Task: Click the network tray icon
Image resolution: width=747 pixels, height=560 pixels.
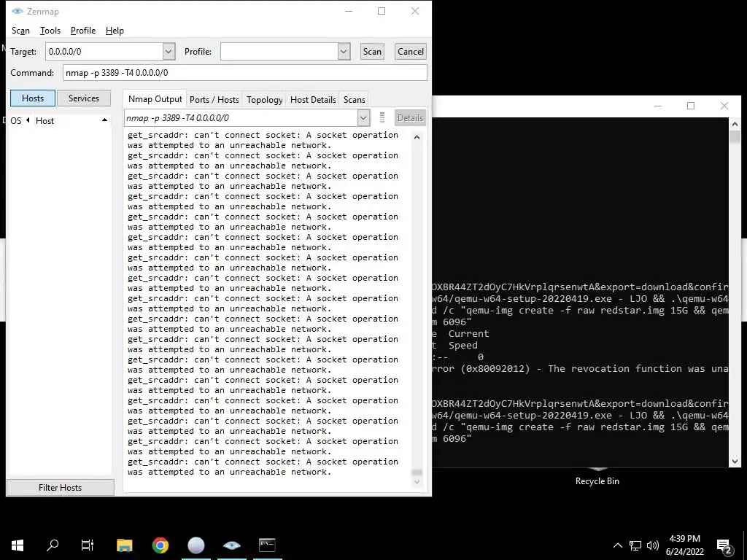Action: tap(635, 545)
